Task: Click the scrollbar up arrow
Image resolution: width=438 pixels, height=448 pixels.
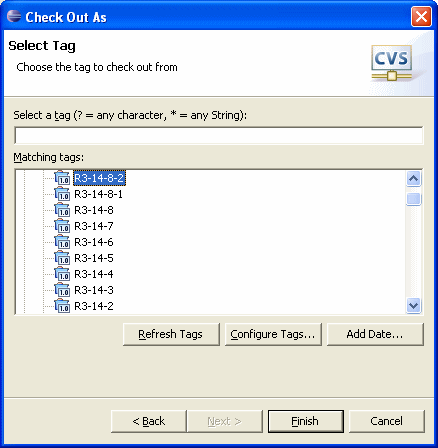Action: click(413, 179)
